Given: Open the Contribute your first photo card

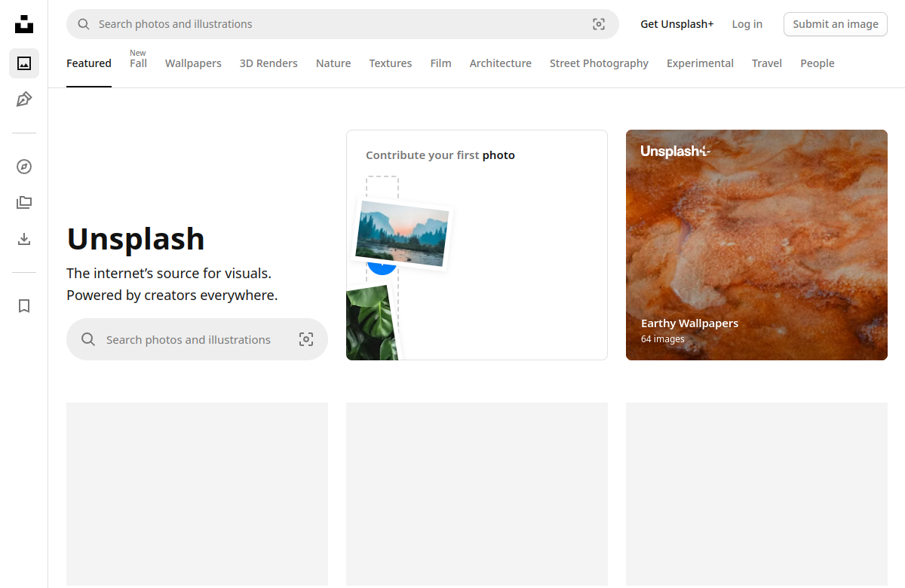Looking at the screenshot, I should (477, 245).
